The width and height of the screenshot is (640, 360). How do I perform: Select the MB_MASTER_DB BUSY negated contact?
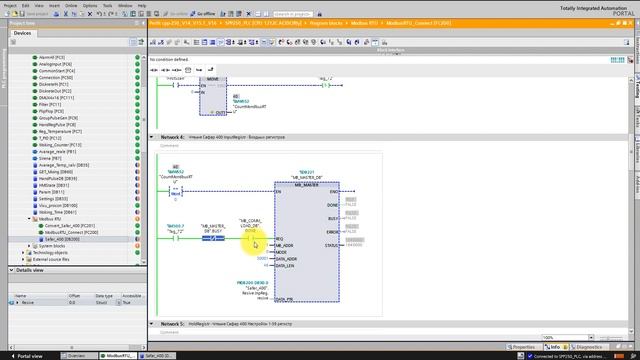pyautogui.click(x=213, y=238)
